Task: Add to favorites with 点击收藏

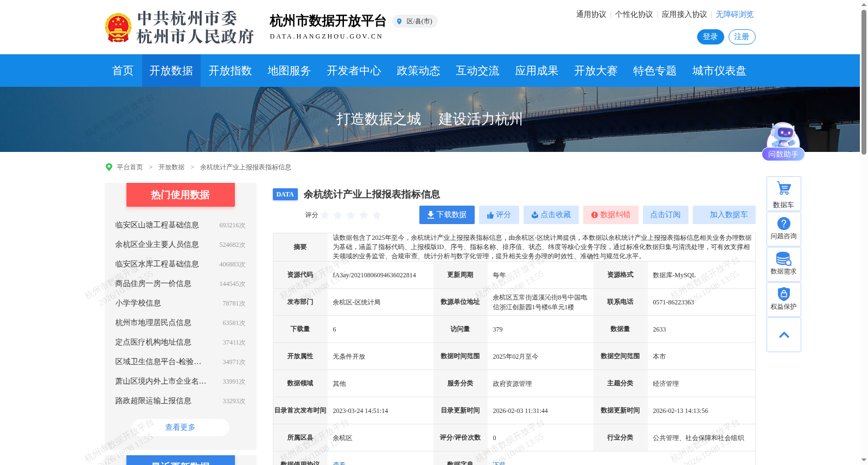Action: click(x=551, y=215)
